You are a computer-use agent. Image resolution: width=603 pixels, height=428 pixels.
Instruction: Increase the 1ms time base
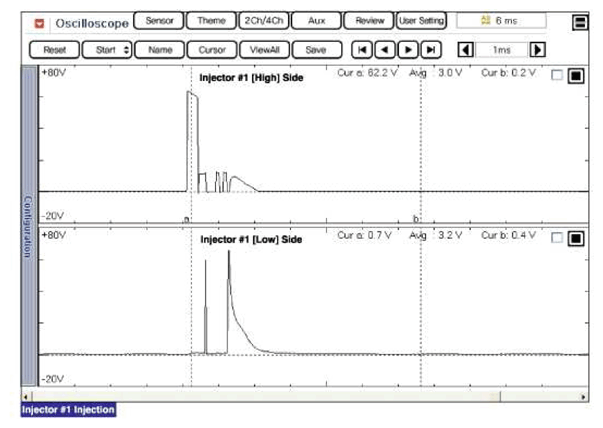(537, 49)
